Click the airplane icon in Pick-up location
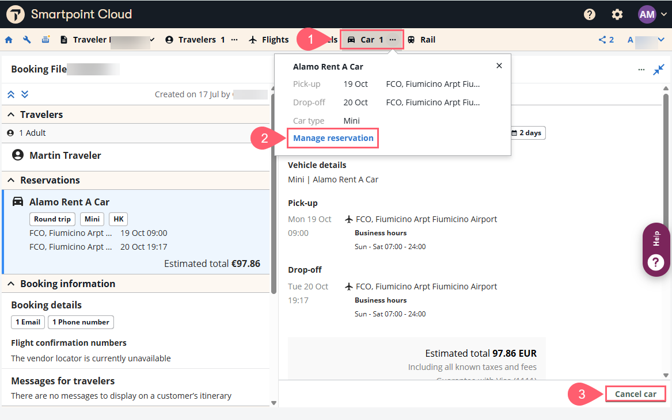672x420 pixels. [349, 219]
